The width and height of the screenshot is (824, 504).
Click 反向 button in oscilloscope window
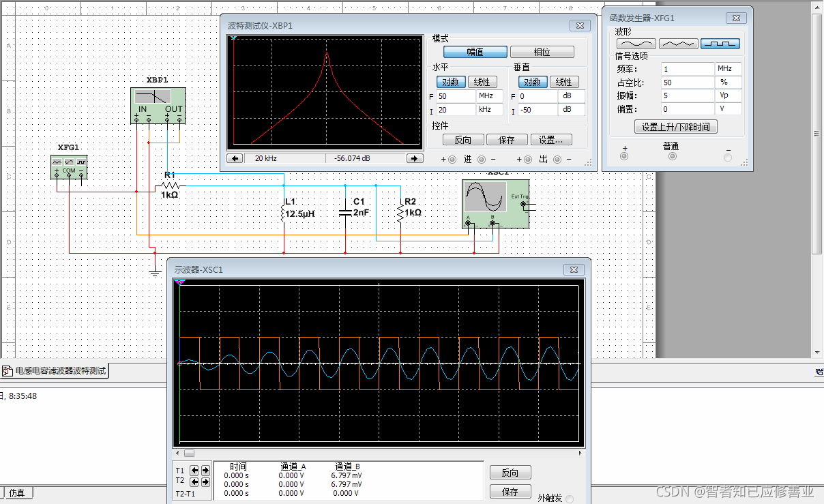point(510,473)
